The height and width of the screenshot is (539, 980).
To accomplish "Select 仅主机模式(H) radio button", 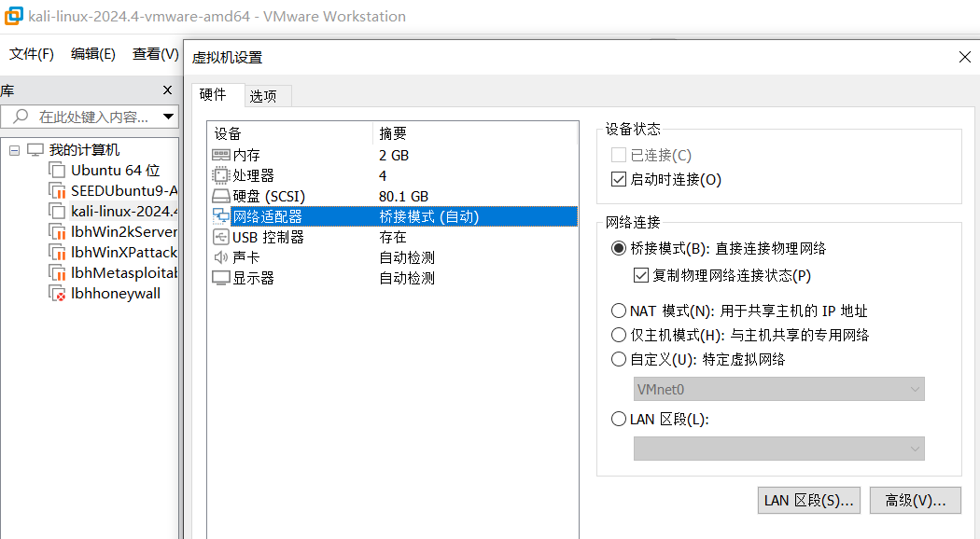I will coord(619,335).
